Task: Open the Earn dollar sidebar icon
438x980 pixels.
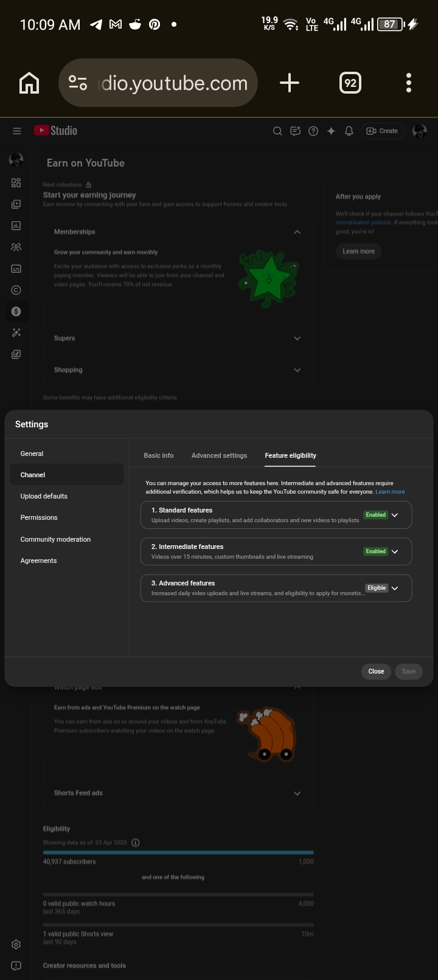Action: point(16,311)
